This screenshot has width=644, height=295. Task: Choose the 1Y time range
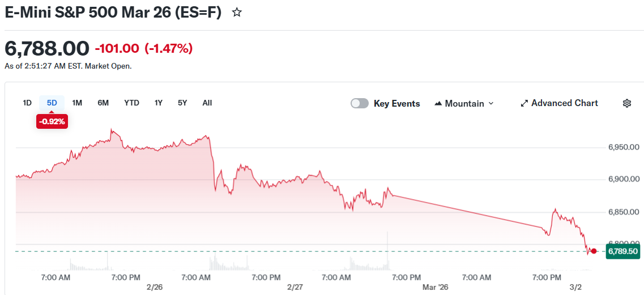tap(159, 103)
